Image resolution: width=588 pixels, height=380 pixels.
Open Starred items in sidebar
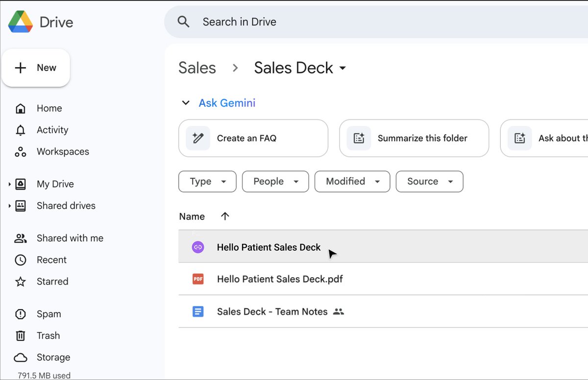(52, 282)
